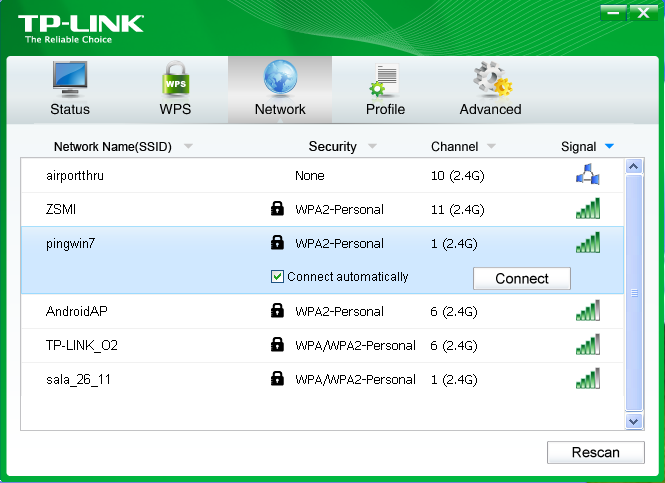The width and height of the screenshot is (665, 483).
Task: Open the Advanced gears icon
Action: pos(492,79)
